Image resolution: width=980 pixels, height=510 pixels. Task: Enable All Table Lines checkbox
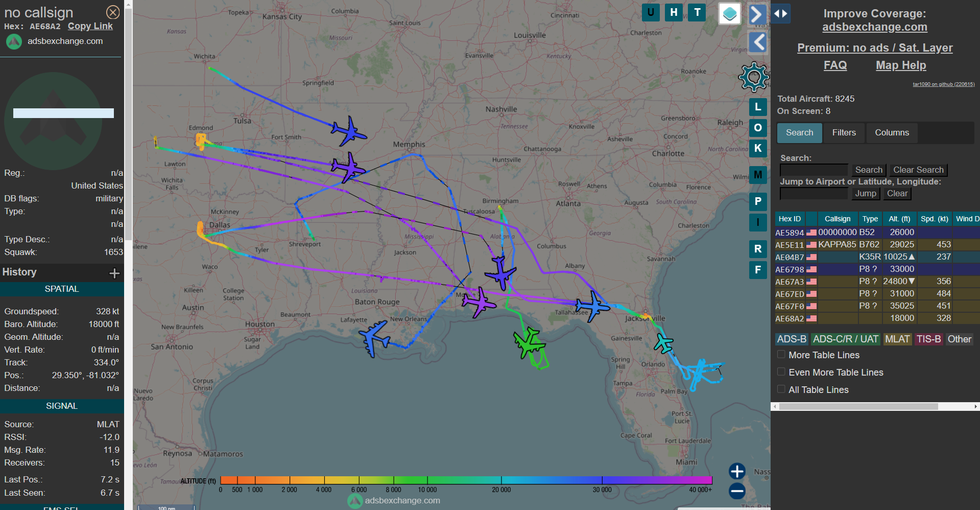point(781,389)
